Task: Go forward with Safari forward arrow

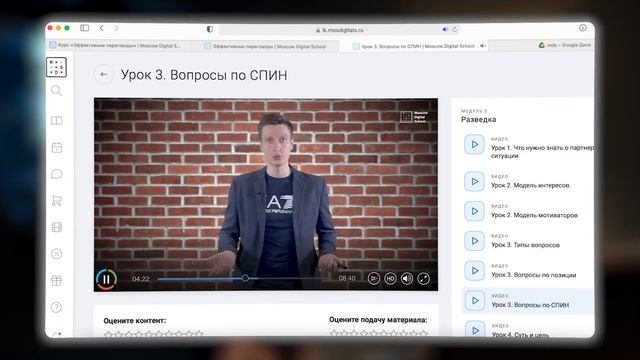Action: pos(116,28)
